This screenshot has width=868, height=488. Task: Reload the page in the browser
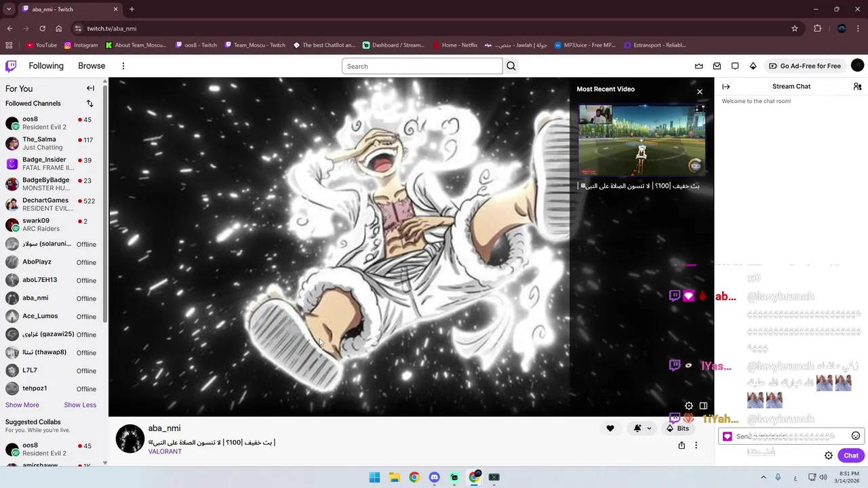click(x=42, y=28)
